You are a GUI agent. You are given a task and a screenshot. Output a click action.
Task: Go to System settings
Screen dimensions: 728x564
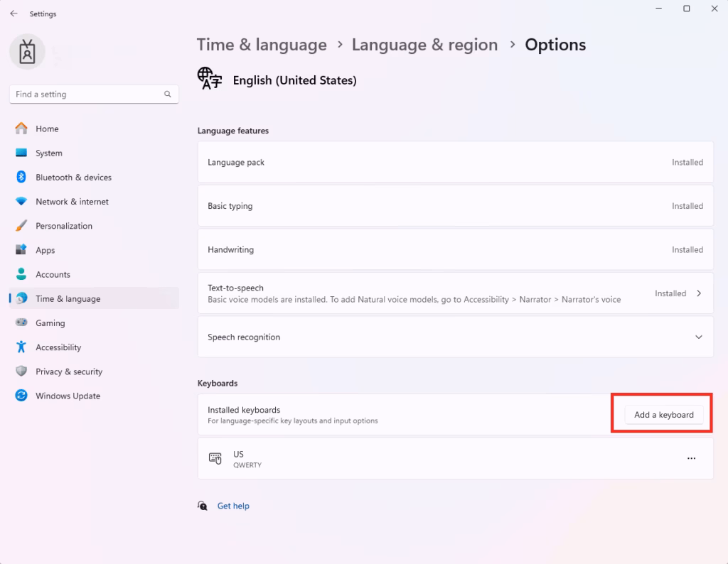(94, 153)
